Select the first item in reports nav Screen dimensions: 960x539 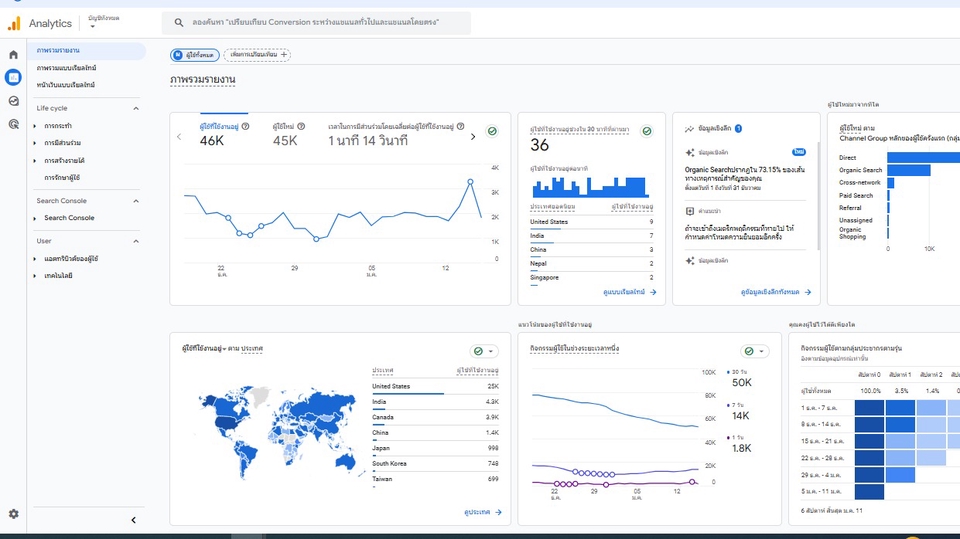[86, 50]
